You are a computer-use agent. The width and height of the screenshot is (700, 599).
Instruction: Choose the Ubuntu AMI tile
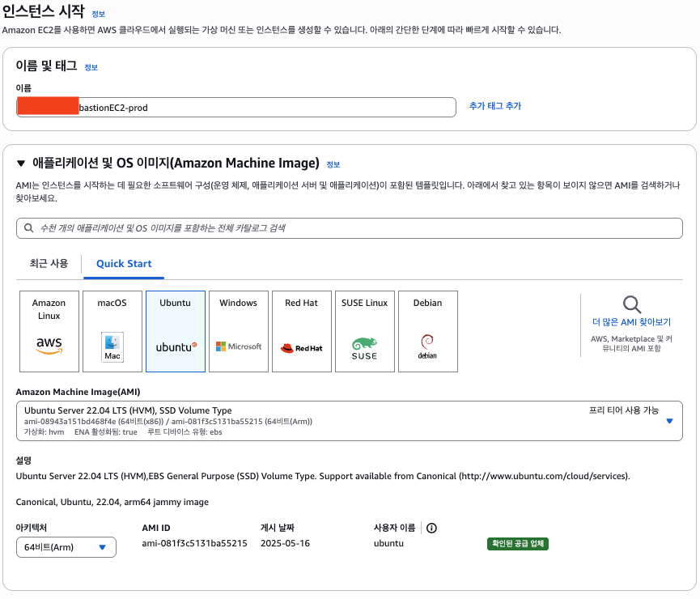[x=176, y=331]
